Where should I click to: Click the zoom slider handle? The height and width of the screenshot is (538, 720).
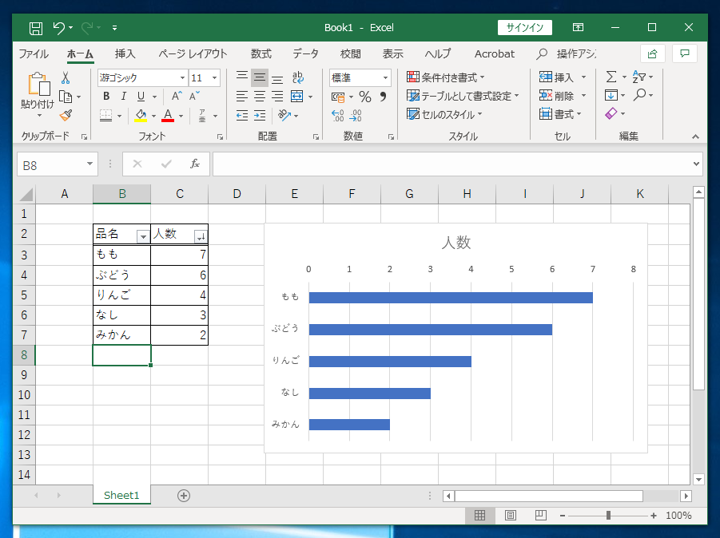tap(608, 516)
